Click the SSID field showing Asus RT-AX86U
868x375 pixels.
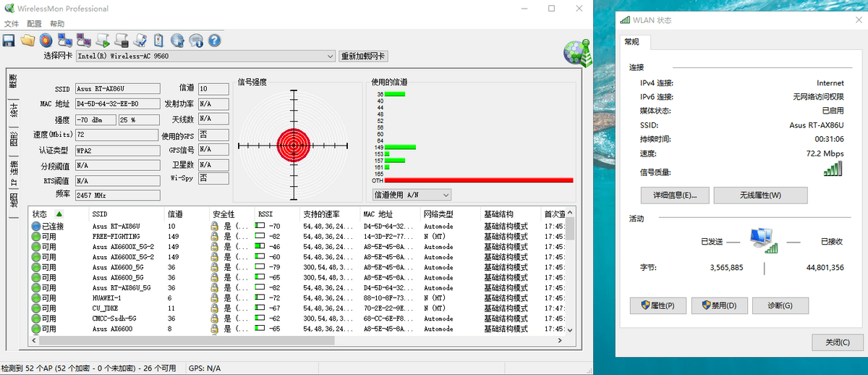[116, 88]
